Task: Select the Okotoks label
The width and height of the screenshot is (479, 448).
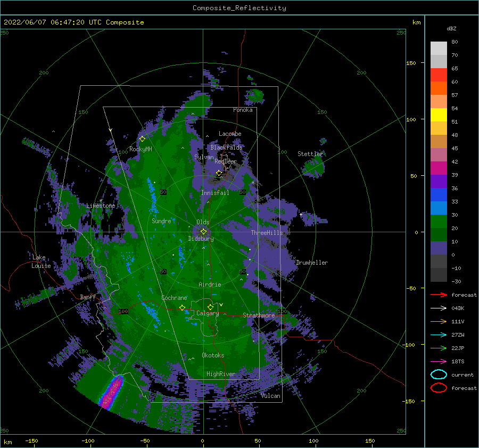Action: [x=213, y=355]
